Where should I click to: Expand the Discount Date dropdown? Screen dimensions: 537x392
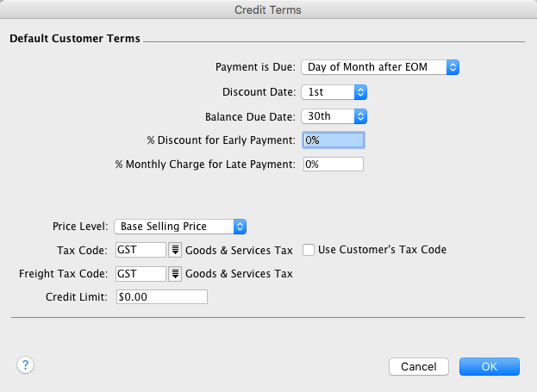point(334,91)
